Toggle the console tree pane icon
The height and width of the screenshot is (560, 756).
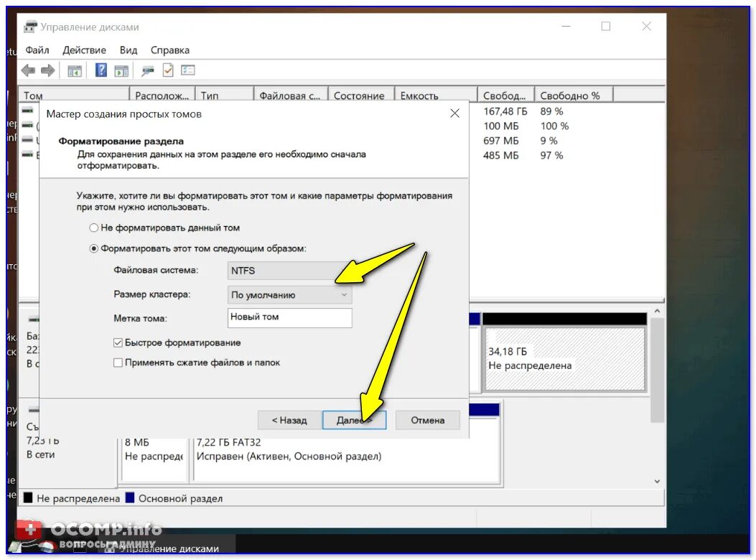coord(74,71)
